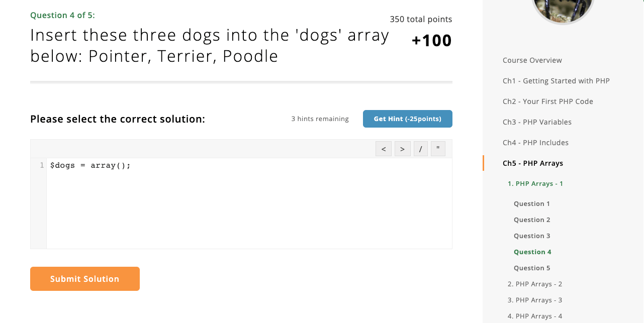Go to Question 1 in sidebar
This screenshot has width=644, height=323.
click(x=531, y=204)
